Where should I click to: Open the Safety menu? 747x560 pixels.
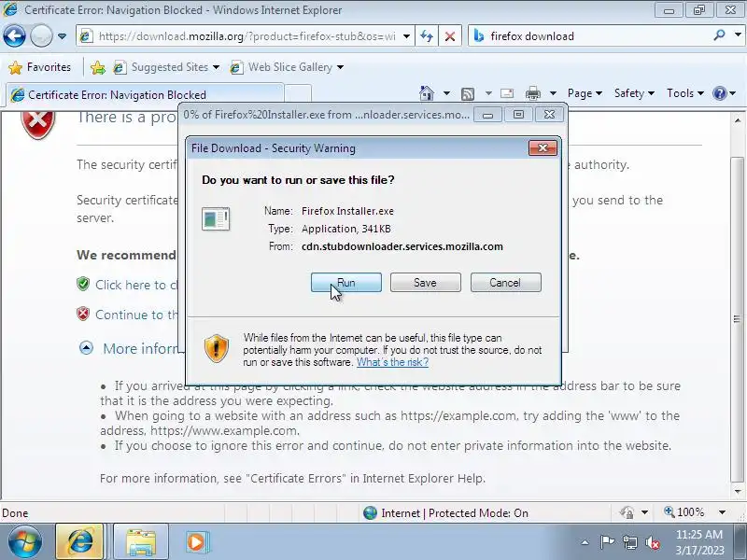[x=634, y=93]
